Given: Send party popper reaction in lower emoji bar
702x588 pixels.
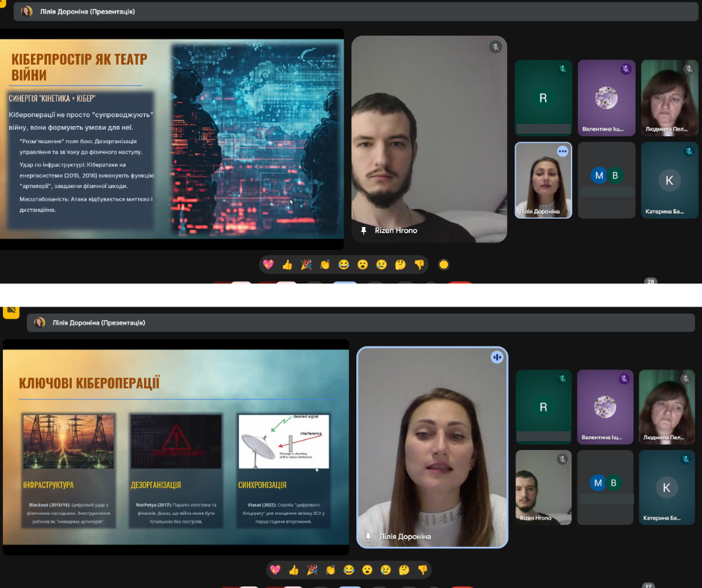Looking at the screenshot, I should (x=312, y=570).
